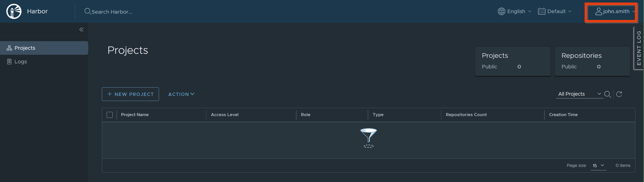Collapse the sidebar with double-chevron icon
The image size is (644, 182).
(81, 30)
